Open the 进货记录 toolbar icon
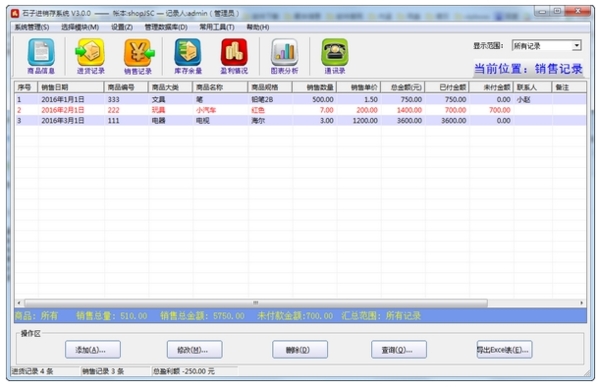 [90, 56]
